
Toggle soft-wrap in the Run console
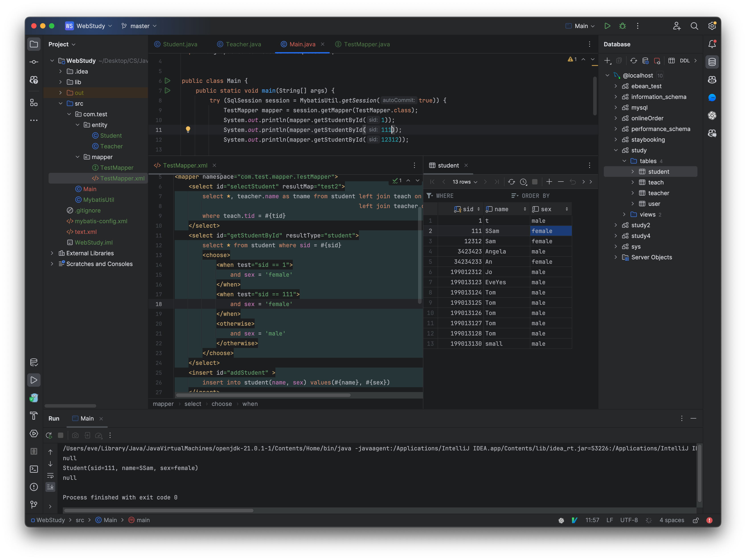tap(50, 476)
